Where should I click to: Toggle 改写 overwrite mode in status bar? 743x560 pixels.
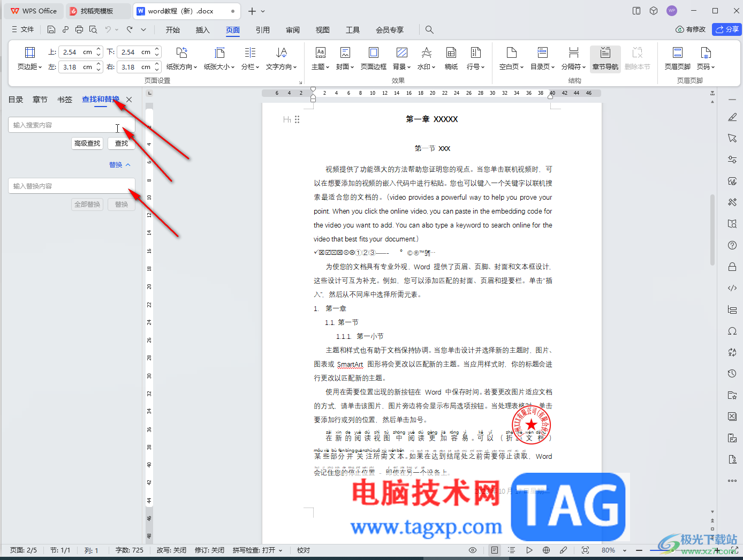click(x=171, y=550)
